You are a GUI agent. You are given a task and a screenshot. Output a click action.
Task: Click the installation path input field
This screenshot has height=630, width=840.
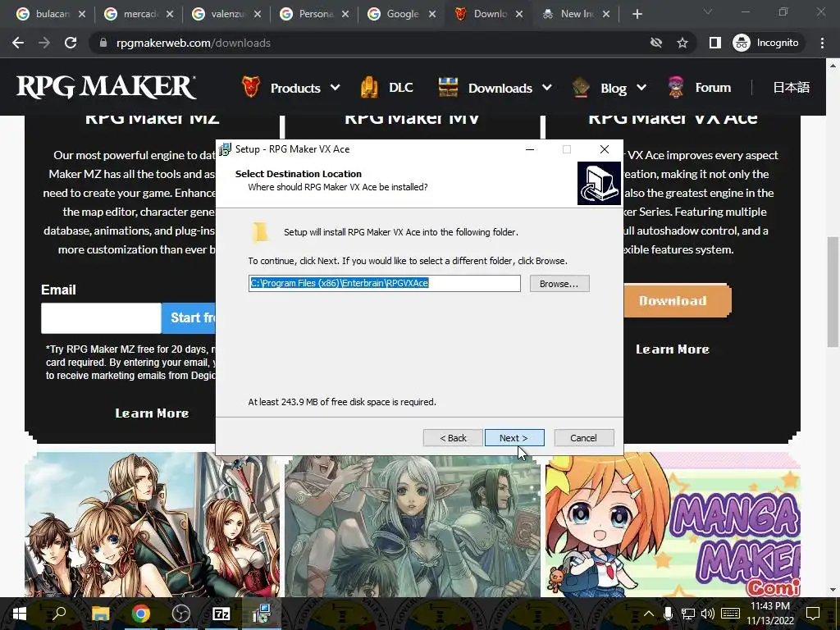point(384,283)
